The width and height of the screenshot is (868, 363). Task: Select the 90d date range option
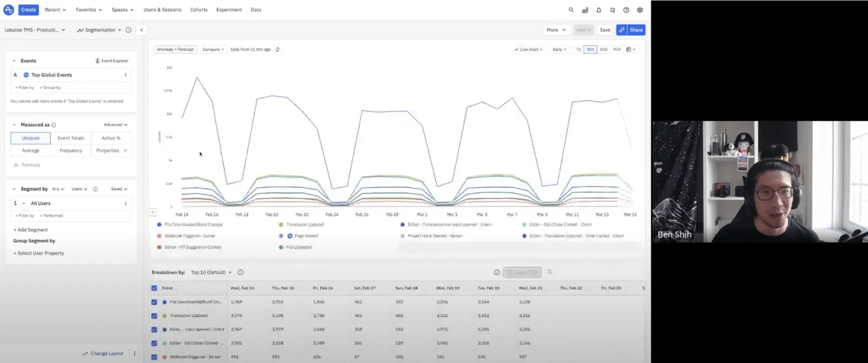pyautogui.click(x=616, y=49)
